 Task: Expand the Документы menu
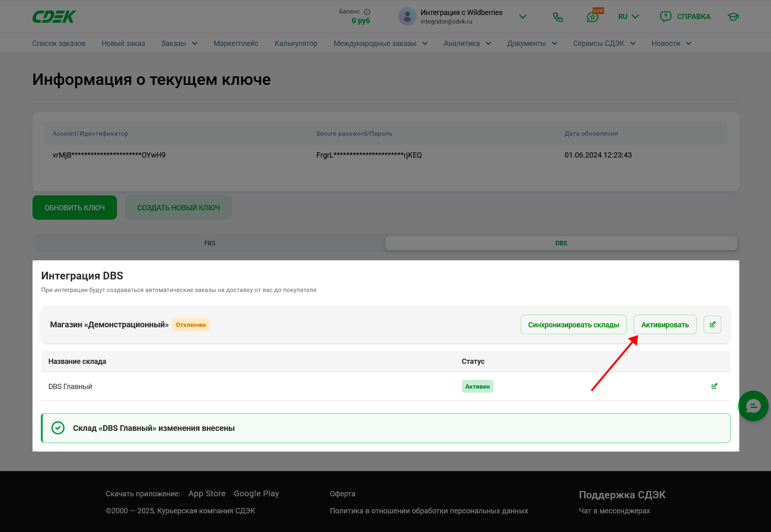[532, 43]
